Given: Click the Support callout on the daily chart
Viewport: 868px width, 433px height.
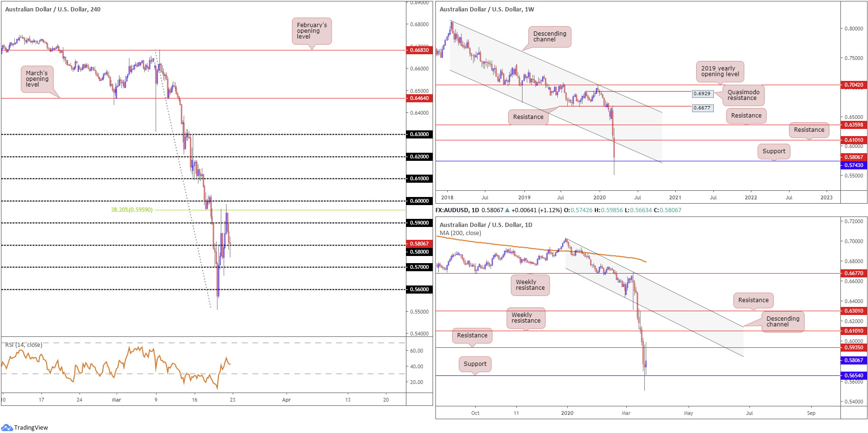Looking at the screenshot, I should (x=475, y=364).
